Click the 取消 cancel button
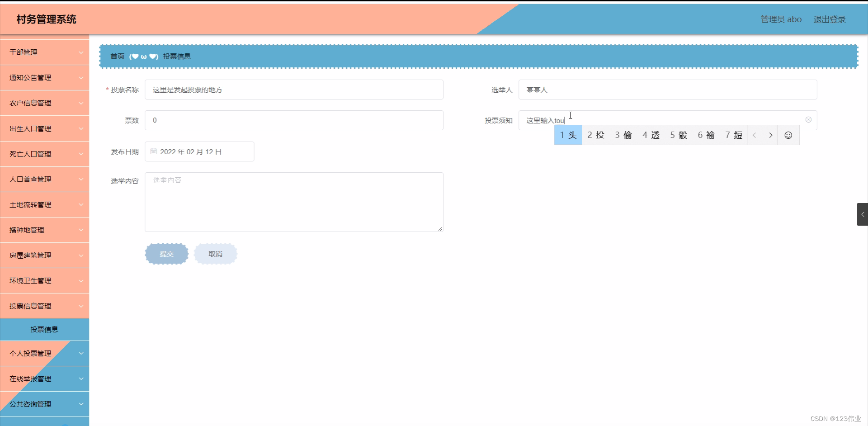 [x=215, y=254]
